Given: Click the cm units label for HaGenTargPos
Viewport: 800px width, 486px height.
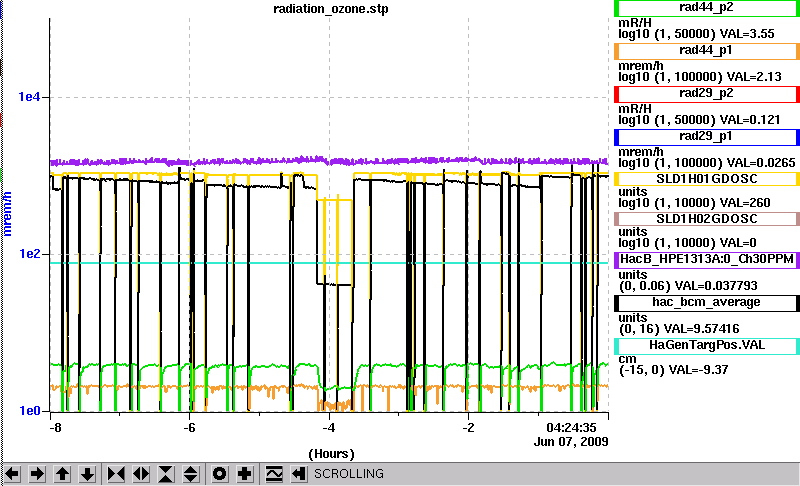Looking at the screenshot, I should click(x=627, y=360).
